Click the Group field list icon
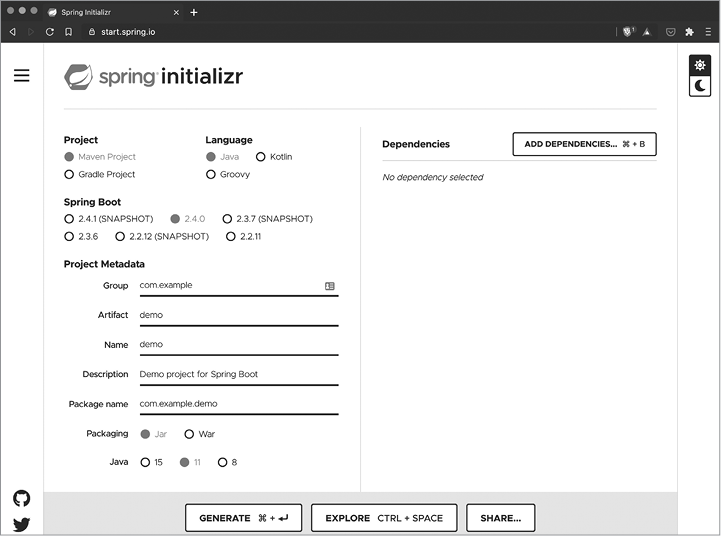This screenshot has width=721, height=536. (330, 286)
